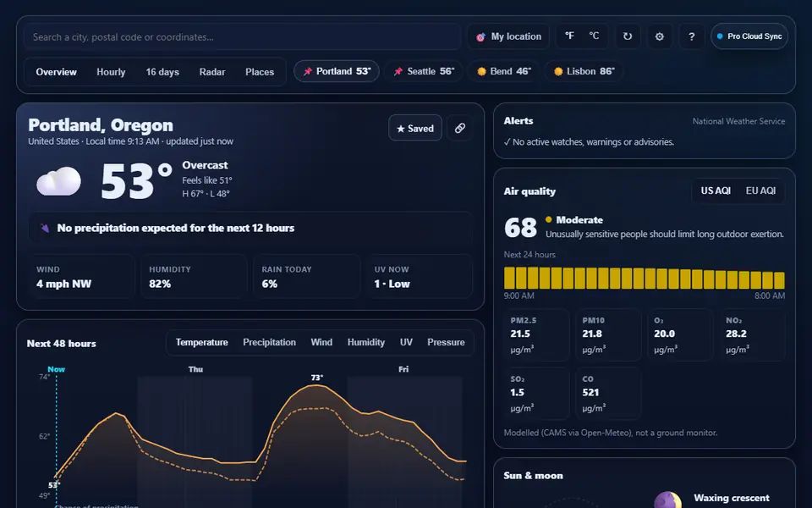Select EU AQI scale
812x508 pixels.
point(760,190)
